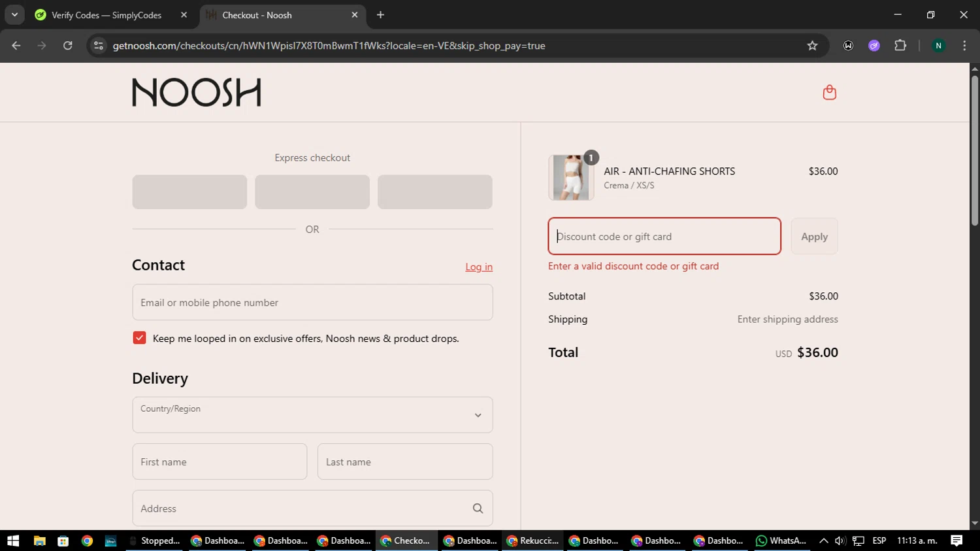Viewport: 980px width, 551px height.
Task: Click the anti-chafing shorts product thumbnail
Action: click(x=571, y=177)
